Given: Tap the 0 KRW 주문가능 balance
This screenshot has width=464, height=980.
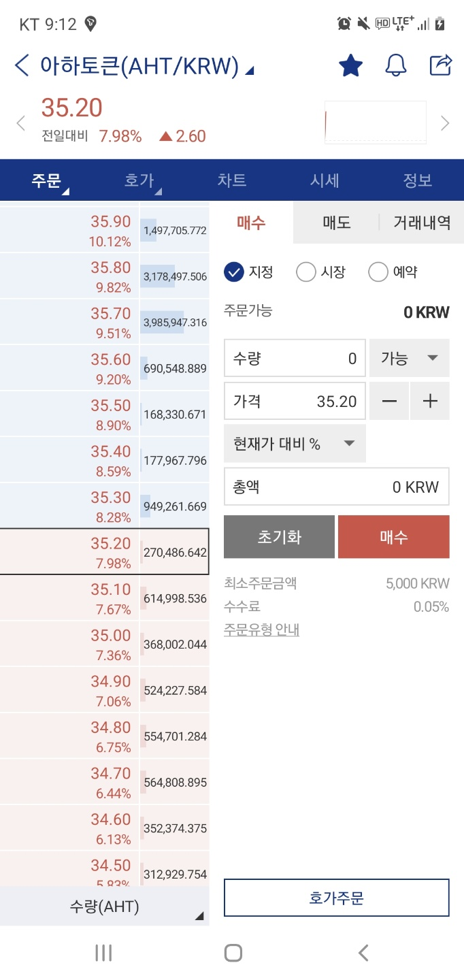Looking at the screenshot, I should [x=427, y=312].
